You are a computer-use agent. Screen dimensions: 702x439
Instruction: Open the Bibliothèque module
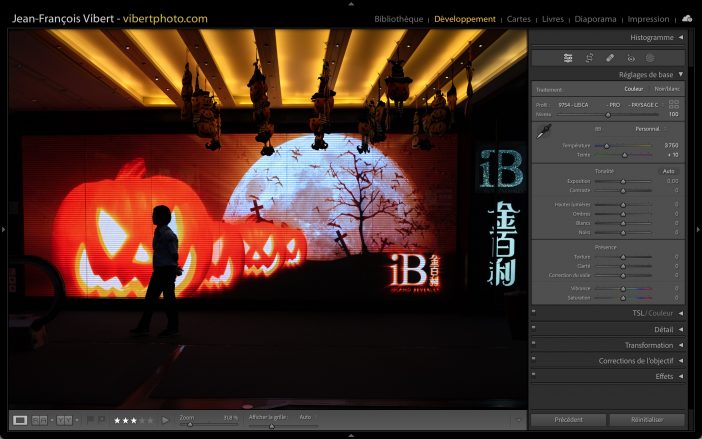click(398, 19)
